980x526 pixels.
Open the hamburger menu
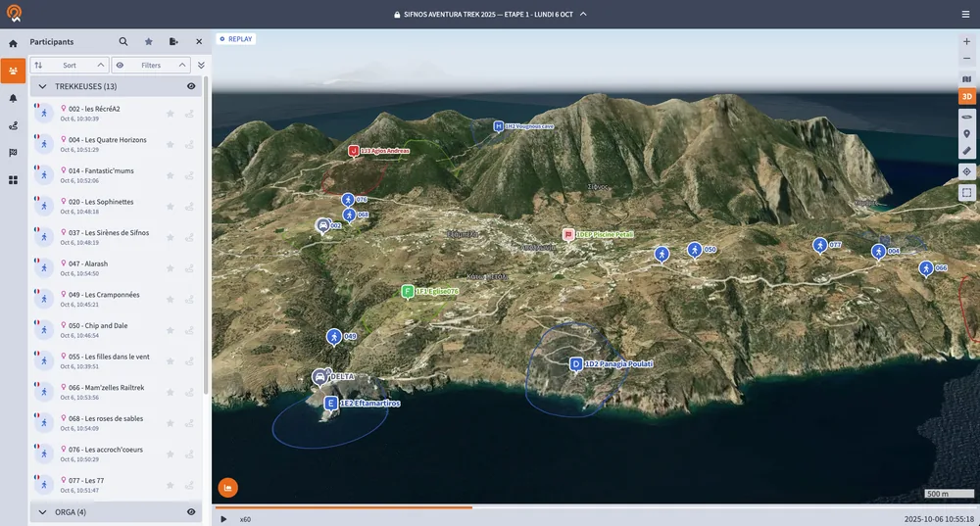point(965,14)
